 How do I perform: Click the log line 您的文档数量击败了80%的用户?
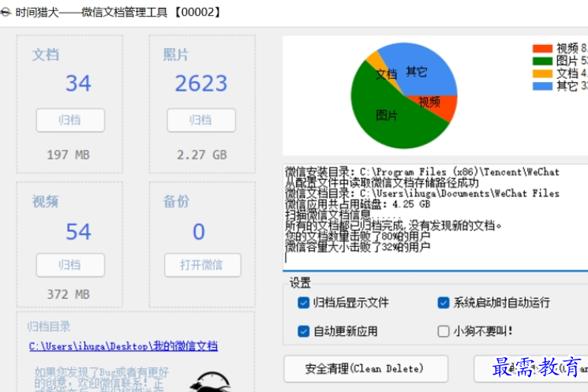(x=358, y=236)
